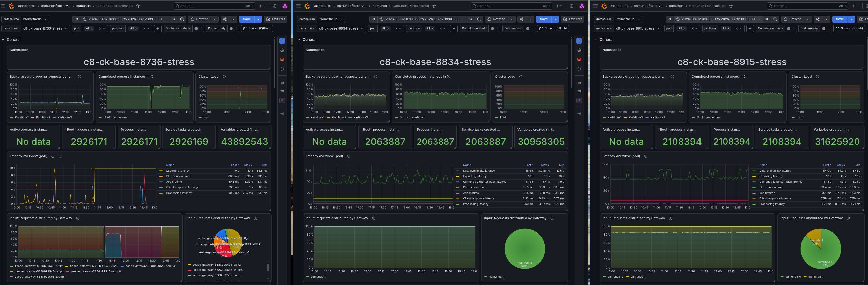Click Refresh in the 8915-stress window
868x285 pixels.
coord(793,19)
